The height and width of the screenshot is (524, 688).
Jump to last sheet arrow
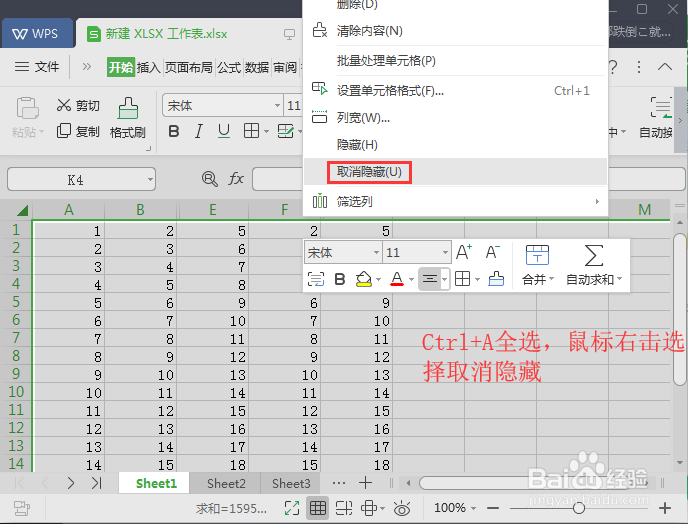point(97,483)
